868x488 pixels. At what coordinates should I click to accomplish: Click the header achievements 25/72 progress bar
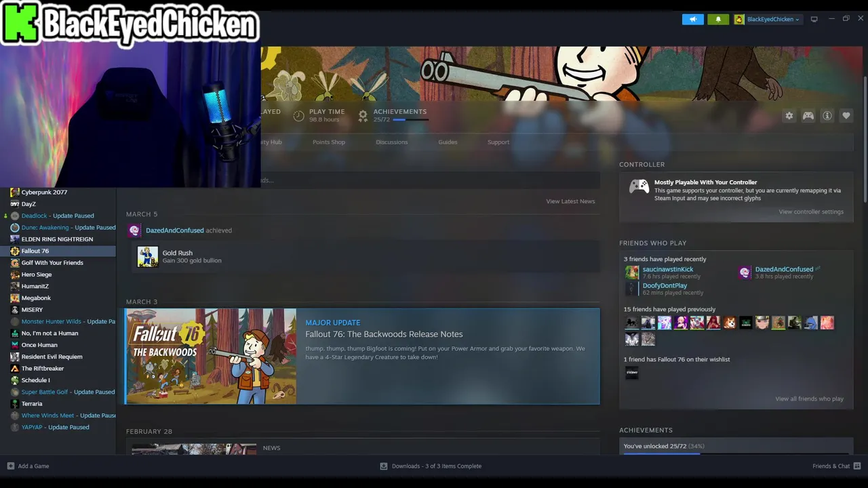[x=410, y=120]
